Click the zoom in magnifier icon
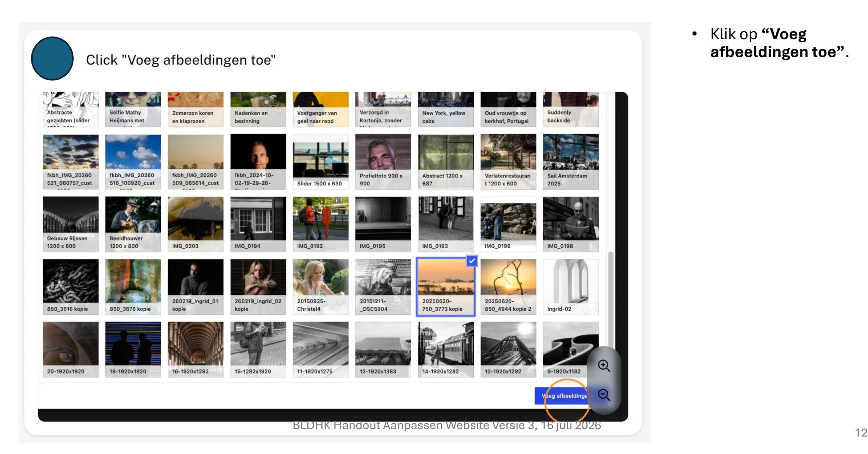 click(604, 365)
